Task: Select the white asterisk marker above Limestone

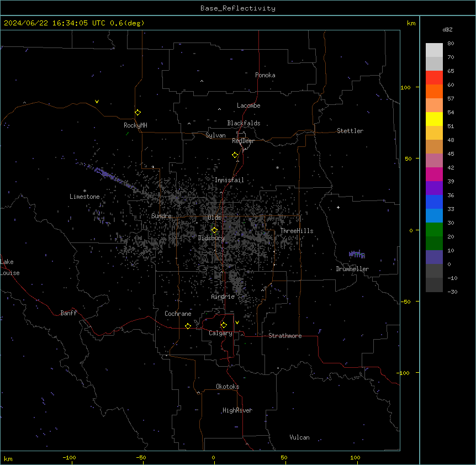Action: tap(84, 191)
